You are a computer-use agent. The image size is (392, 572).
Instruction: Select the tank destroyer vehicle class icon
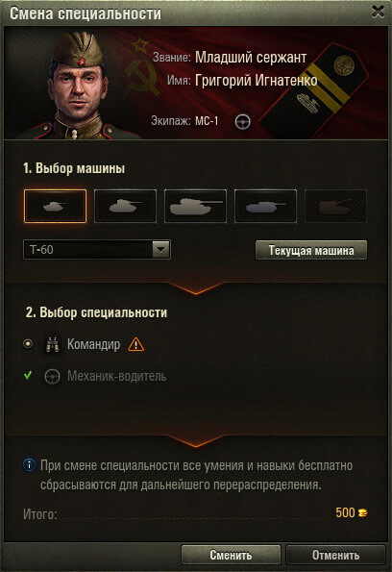(x=265, y=206)
